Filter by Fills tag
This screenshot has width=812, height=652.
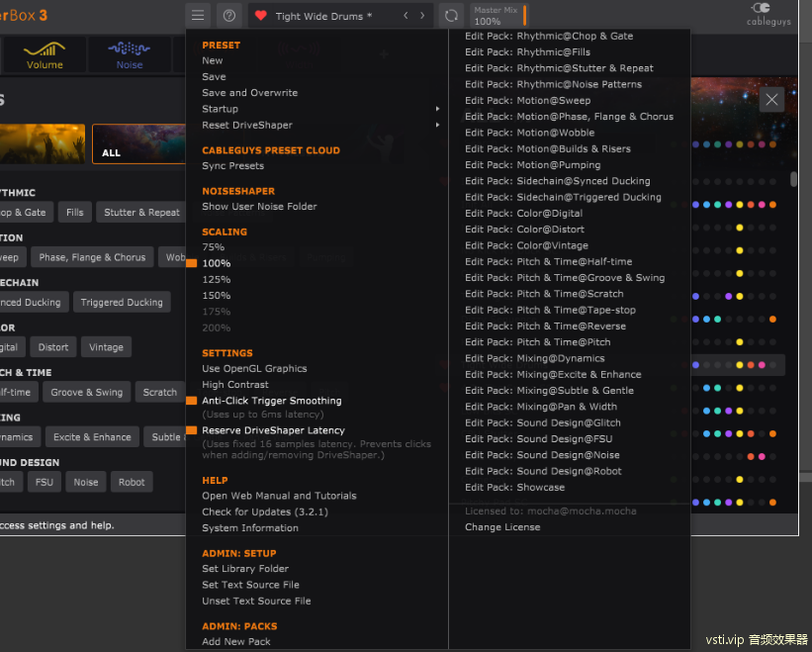[x=74, y=213]
